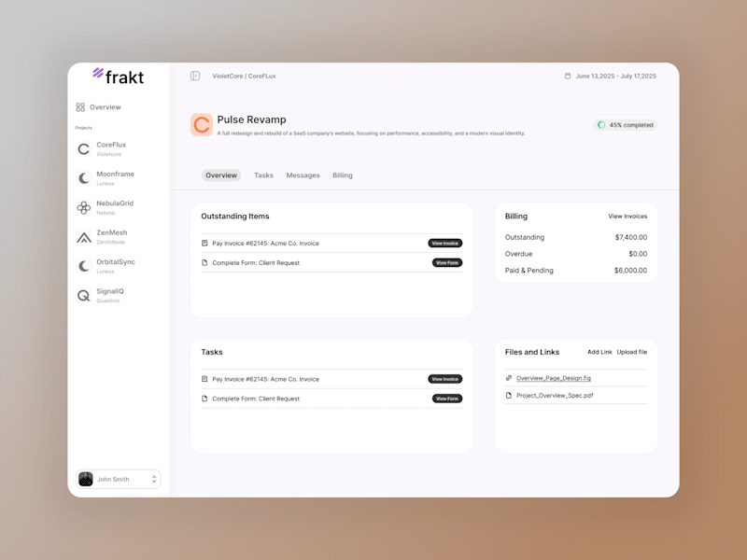Open the SignalIQ project in sidebar
The width and height of the screenshot is (747, 560).
click(101, 296)
